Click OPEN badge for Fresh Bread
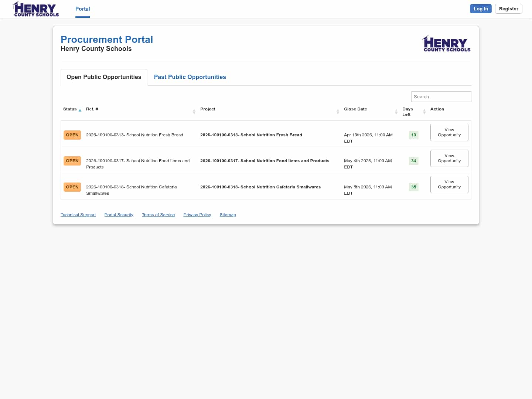The image size is (532, 399). pos(72,135)
